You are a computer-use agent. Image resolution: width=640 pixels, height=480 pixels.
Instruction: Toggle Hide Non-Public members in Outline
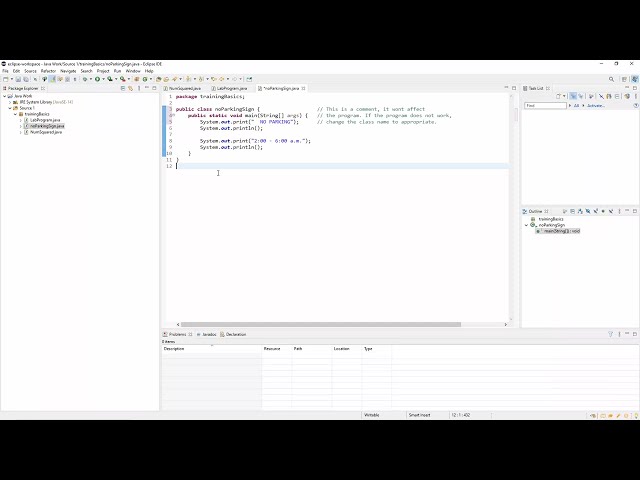pyautogui.click(x=603, y=211)
